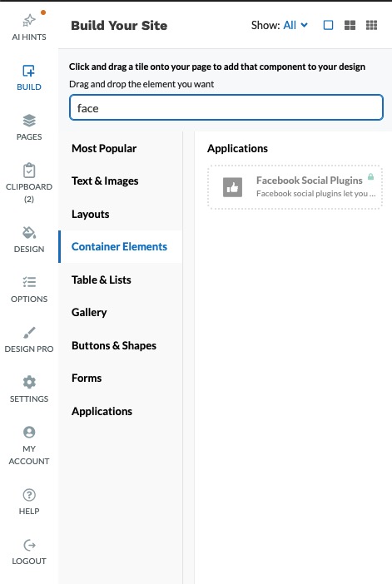The width and height of the screenshot is (392, 584).
Task: Click the search field containing "face"
Action: [226, 107]
